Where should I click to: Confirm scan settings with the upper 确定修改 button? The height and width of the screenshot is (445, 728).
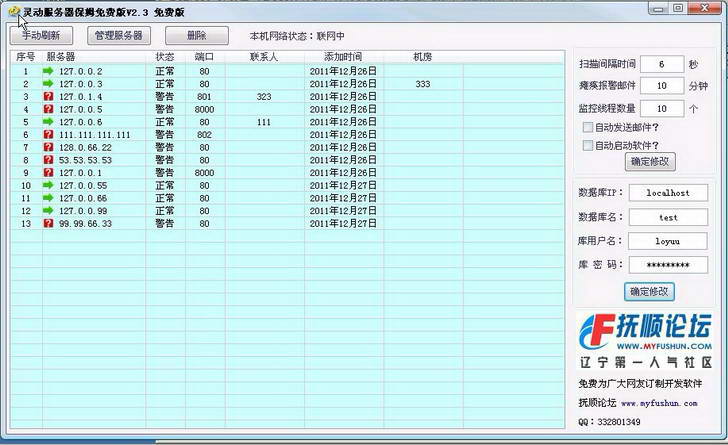[x=650, y=162]
